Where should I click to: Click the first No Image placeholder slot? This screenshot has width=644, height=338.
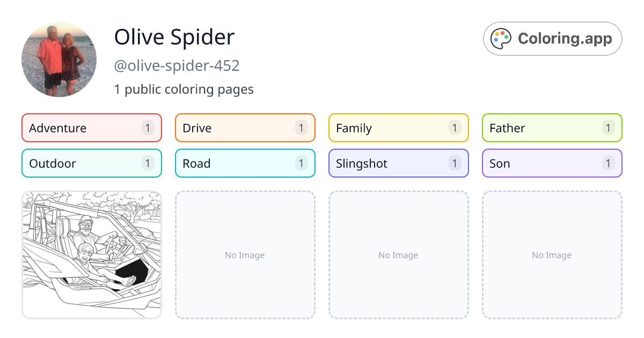[245, 255]
